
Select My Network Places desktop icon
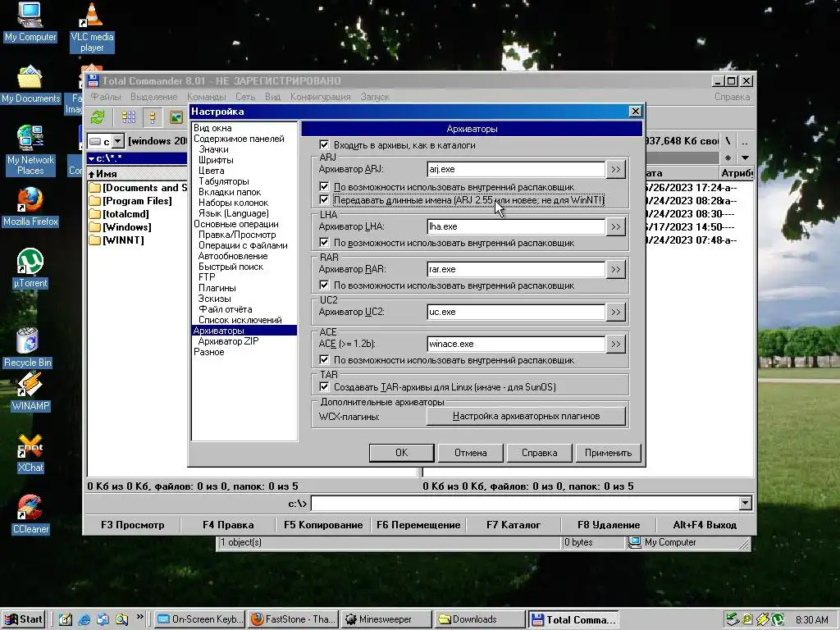[30, 150]
